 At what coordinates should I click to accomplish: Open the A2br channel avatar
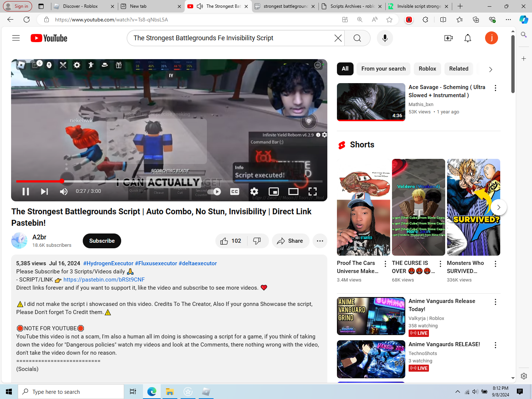19,241
